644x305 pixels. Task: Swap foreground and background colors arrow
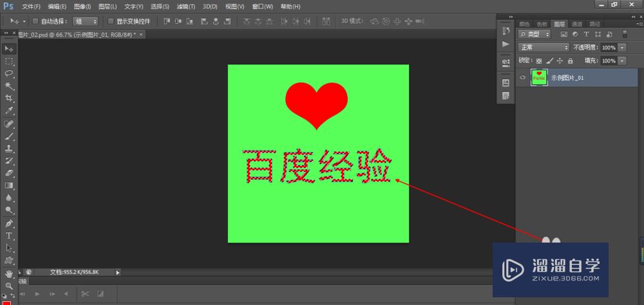point(13,295)
